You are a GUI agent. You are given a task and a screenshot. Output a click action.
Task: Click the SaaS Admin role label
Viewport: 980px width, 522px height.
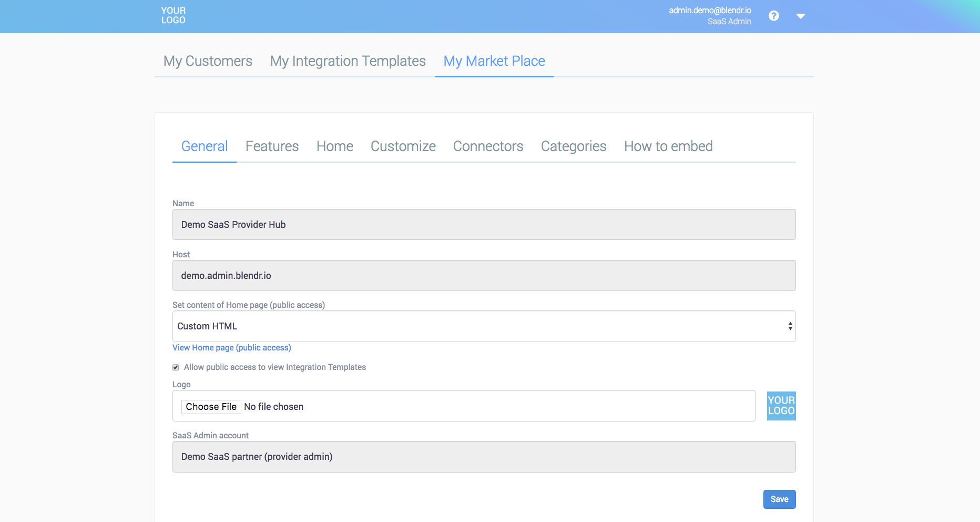(x=729, y=22)
